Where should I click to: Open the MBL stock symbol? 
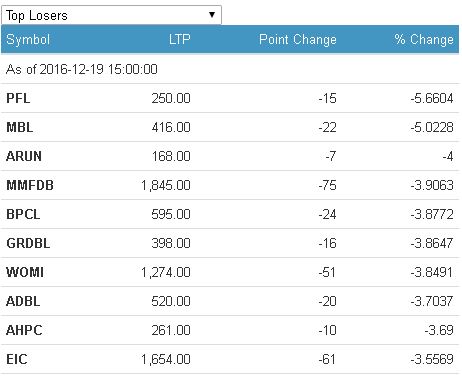[20, 127]
